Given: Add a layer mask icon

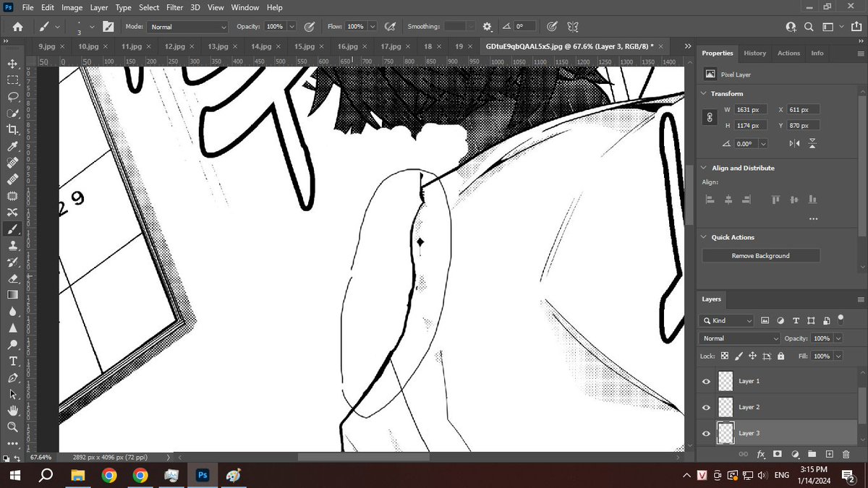Looking at the screenshot, I should [x=778, y=454].
